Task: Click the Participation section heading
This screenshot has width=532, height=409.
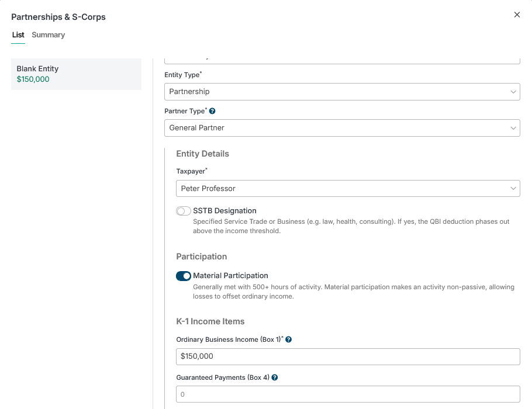Action: 202,257
